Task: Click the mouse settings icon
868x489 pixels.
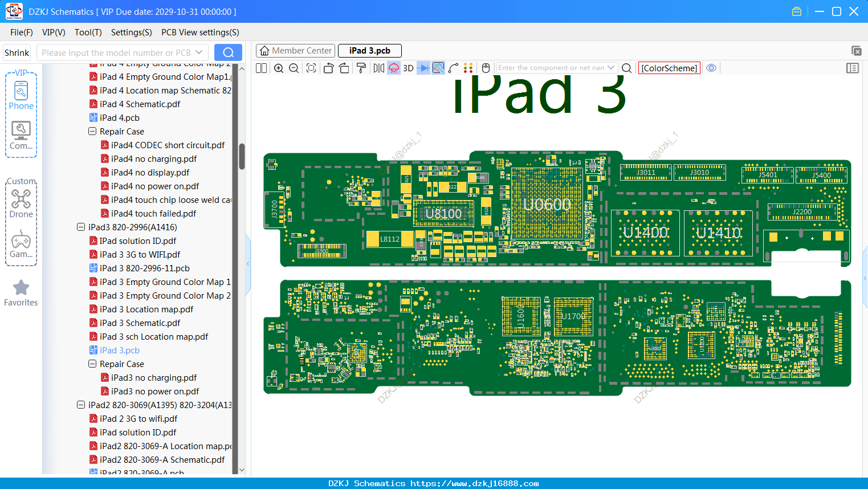Action: point(486,68)
